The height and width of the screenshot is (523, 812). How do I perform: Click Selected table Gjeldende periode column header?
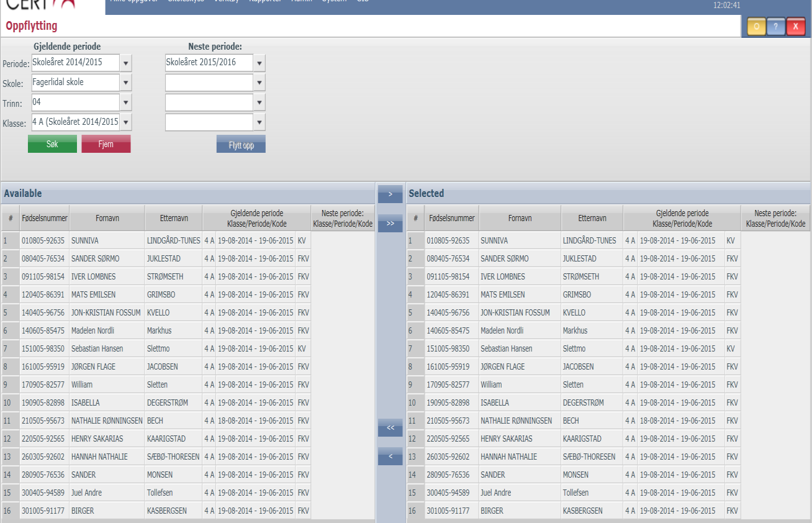(682, 218)
